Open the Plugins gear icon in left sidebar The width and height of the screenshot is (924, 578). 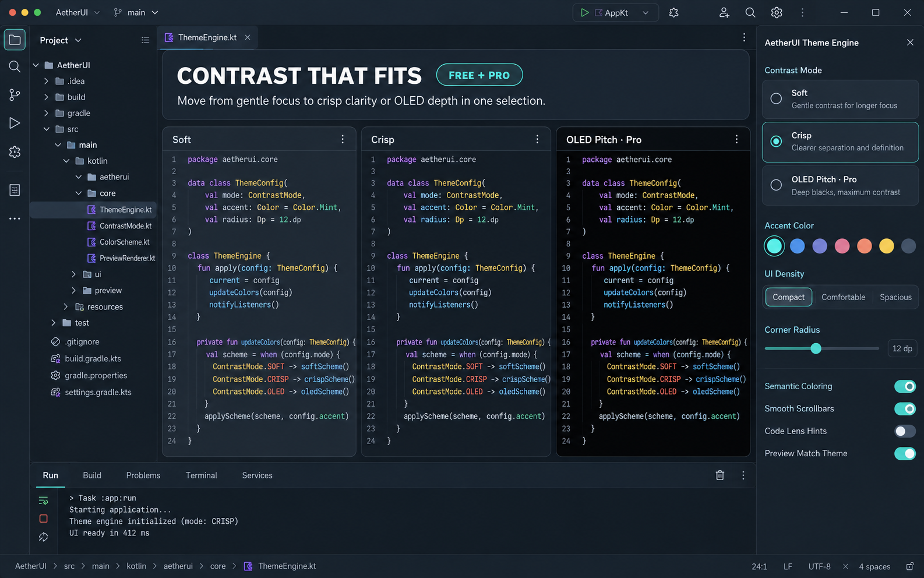pos(15,152)
